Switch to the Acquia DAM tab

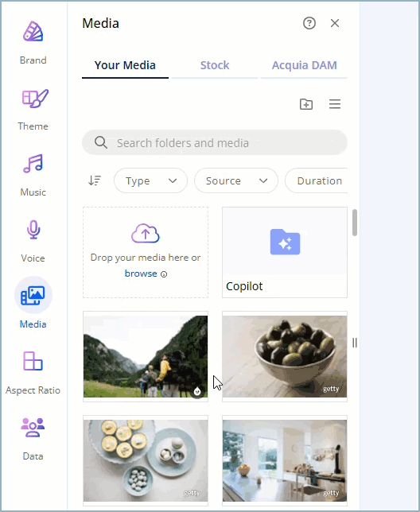point(304,65)
